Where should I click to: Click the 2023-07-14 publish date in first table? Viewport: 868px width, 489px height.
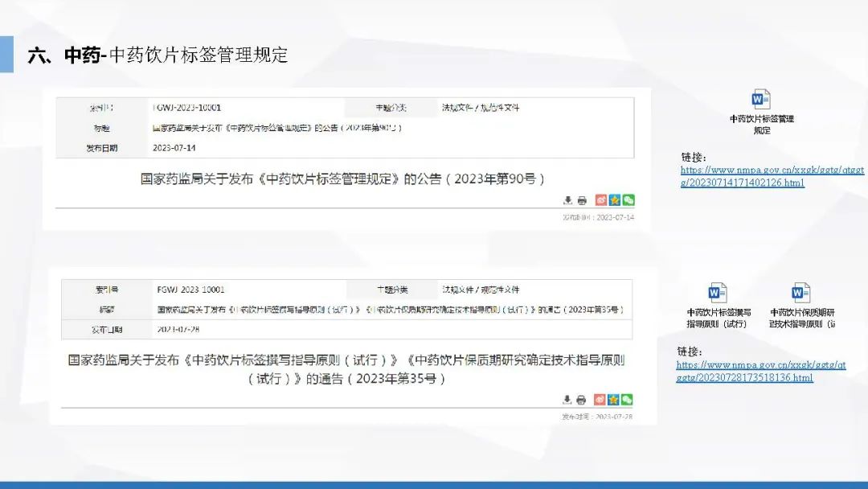(174, 148)
